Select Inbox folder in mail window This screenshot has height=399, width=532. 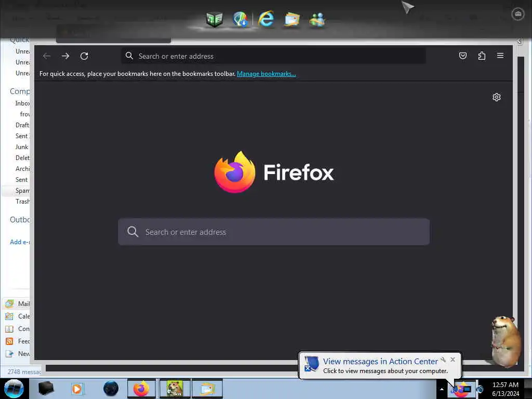tap(22, 103)
